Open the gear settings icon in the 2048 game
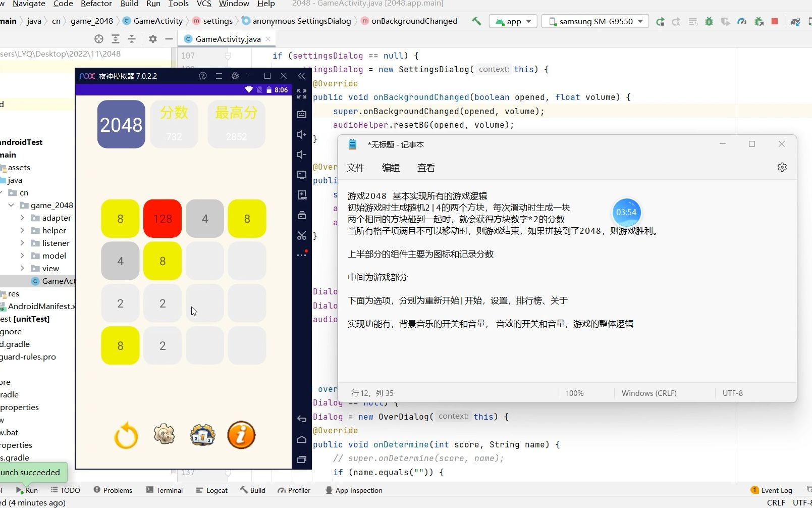The width and height of the screenshot is (812, 508). click(164, 435)
